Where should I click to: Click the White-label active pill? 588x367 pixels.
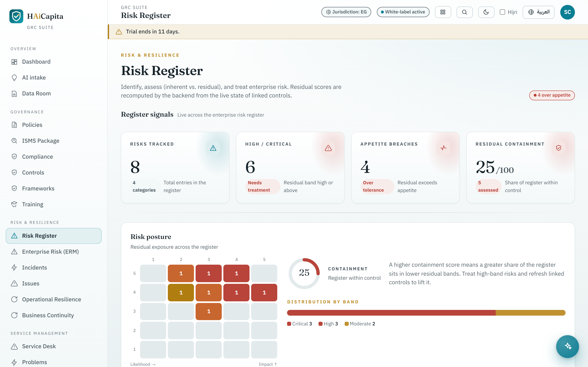tap(403, 12)
